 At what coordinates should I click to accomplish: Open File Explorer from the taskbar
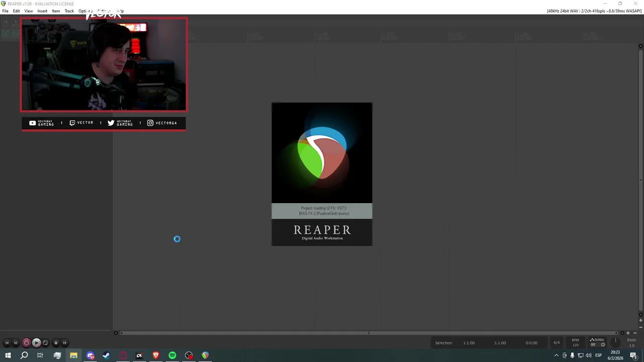coord(73,355)
